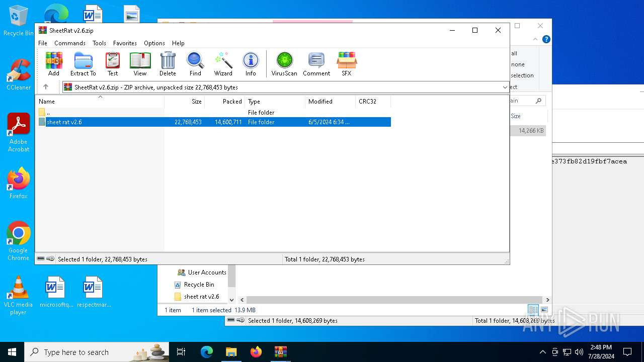The width and height of the screenshot is (644, 362).
Task: Open WinRAR from the taskbar
Action: pos(281,352)
